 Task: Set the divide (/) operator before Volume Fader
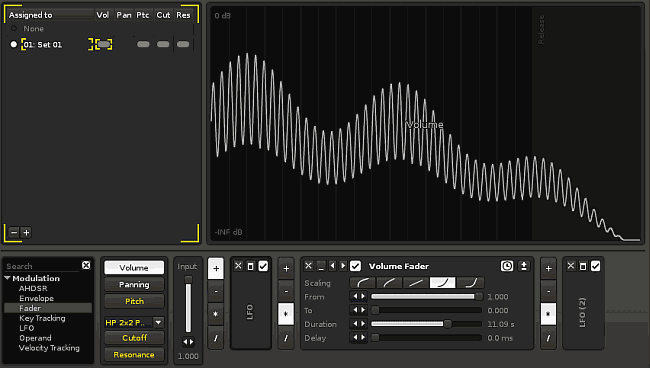click(286, 338)
